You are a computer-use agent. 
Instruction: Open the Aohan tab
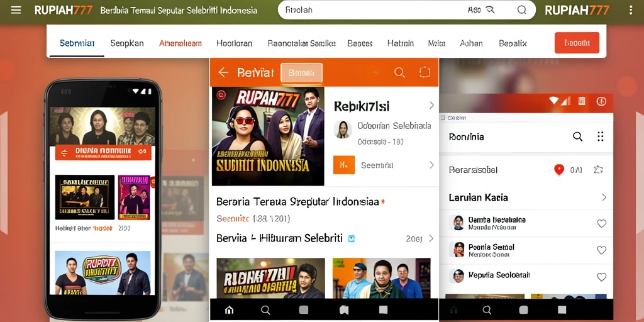click(x=471, y=43)
